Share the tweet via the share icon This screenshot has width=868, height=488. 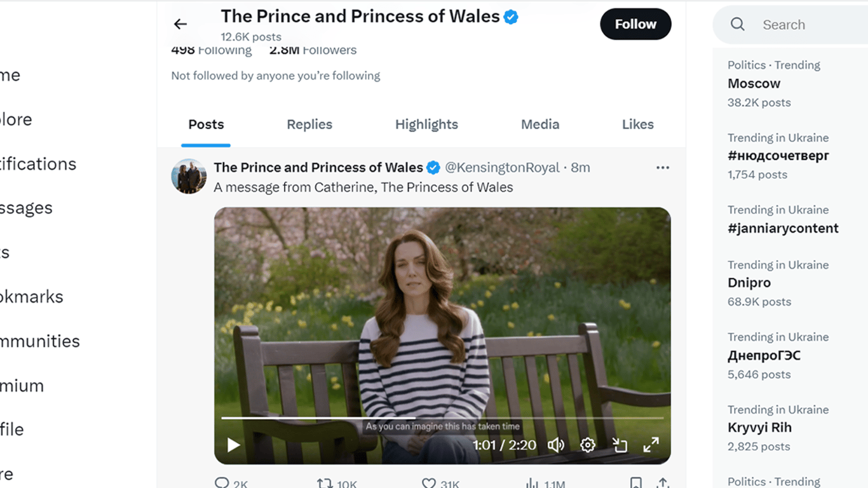coord(663,482)
